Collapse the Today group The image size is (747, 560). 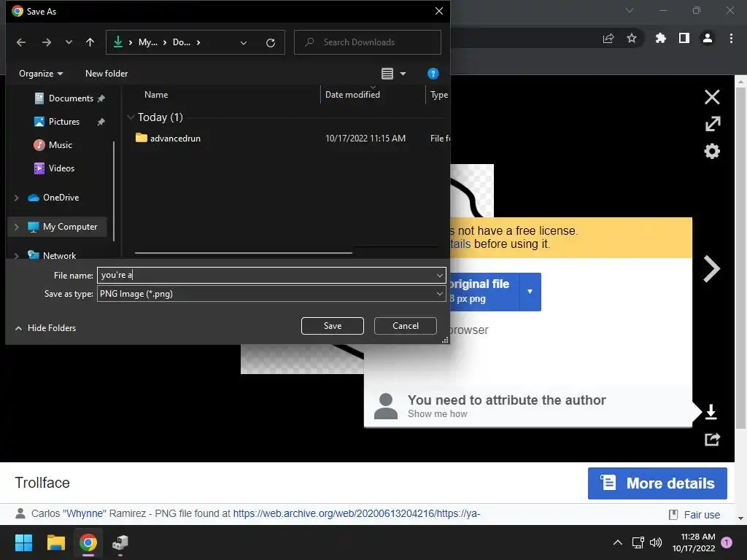click(131, 117)
